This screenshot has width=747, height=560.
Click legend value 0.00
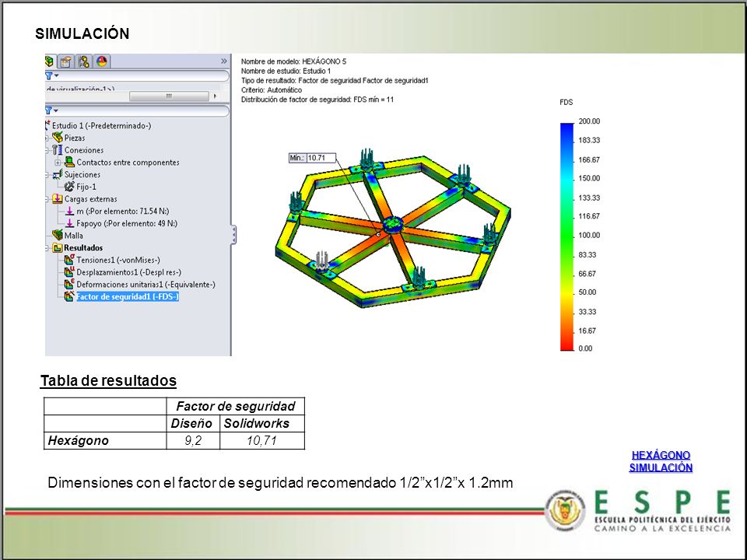coord(585,348)
